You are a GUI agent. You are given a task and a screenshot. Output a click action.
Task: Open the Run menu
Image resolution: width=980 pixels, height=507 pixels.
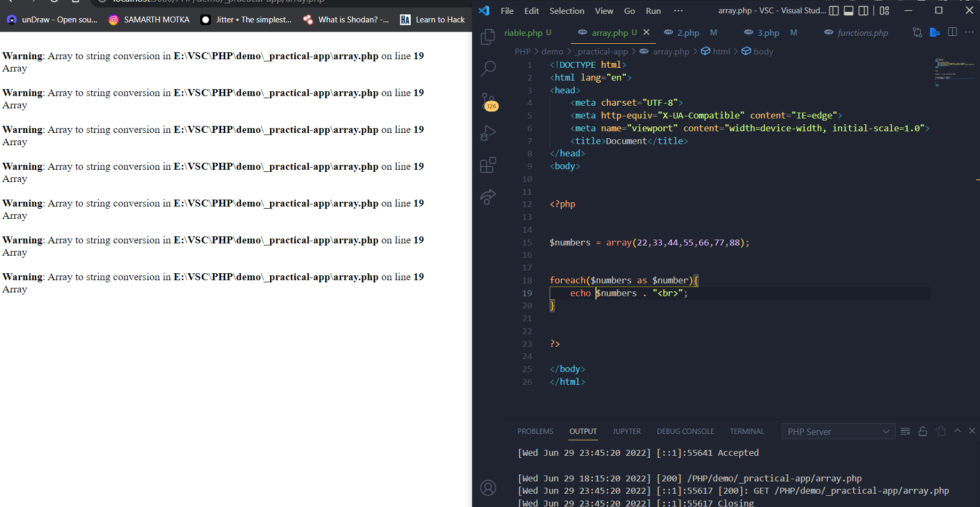[x=653, y=11]
